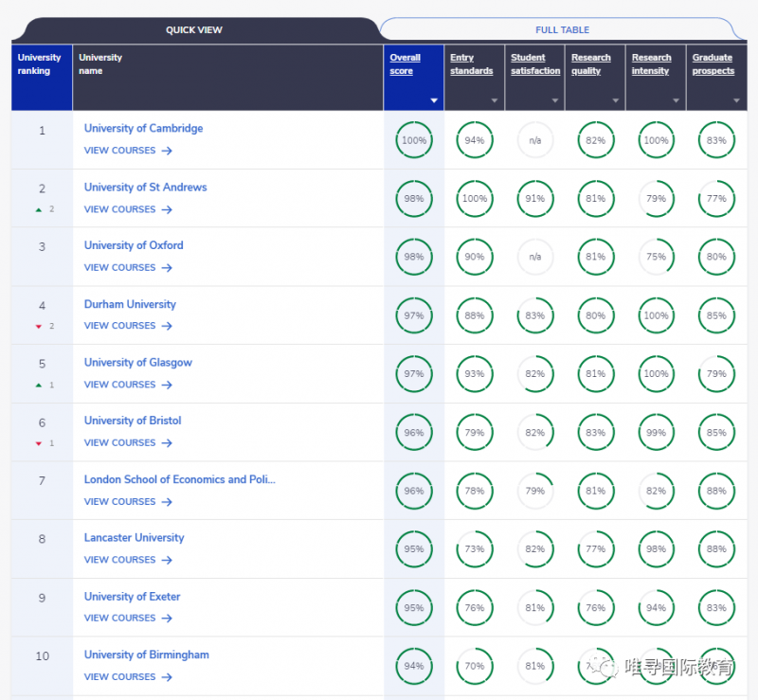Click St Andrews' 77% graduate prospects circle
This screenshot has height=700, width=758.
pyautogui.click(x=716, y=199)
